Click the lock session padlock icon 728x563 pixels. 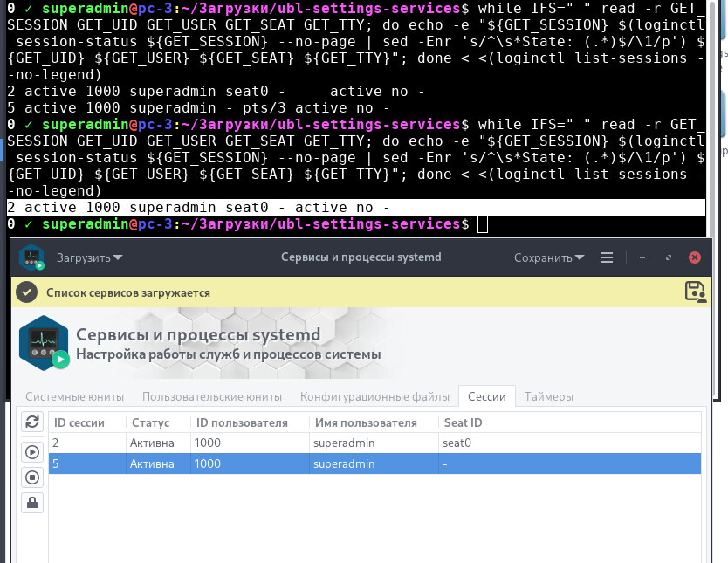pyautogui.click(x=32, y=503)
